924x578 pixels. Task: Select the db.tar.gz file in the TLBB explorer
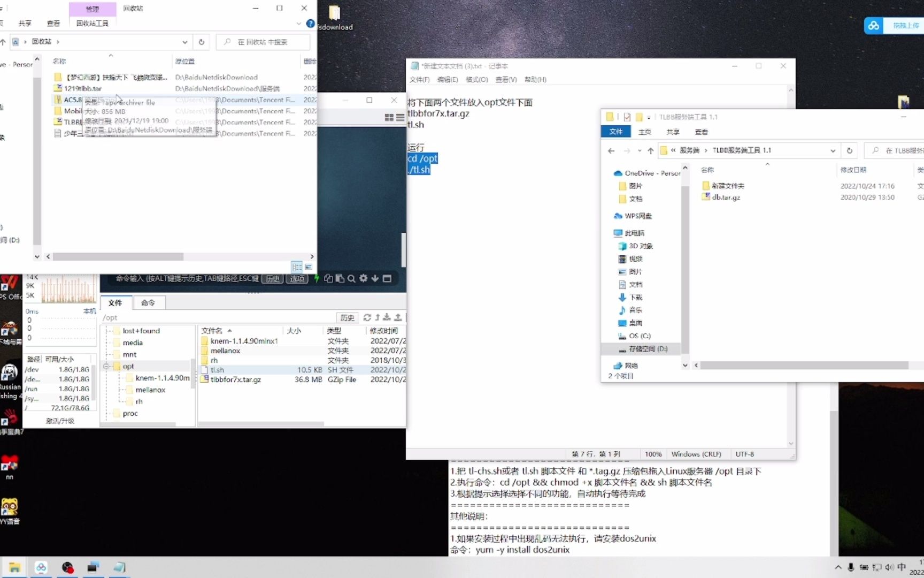tap(726, 197)
